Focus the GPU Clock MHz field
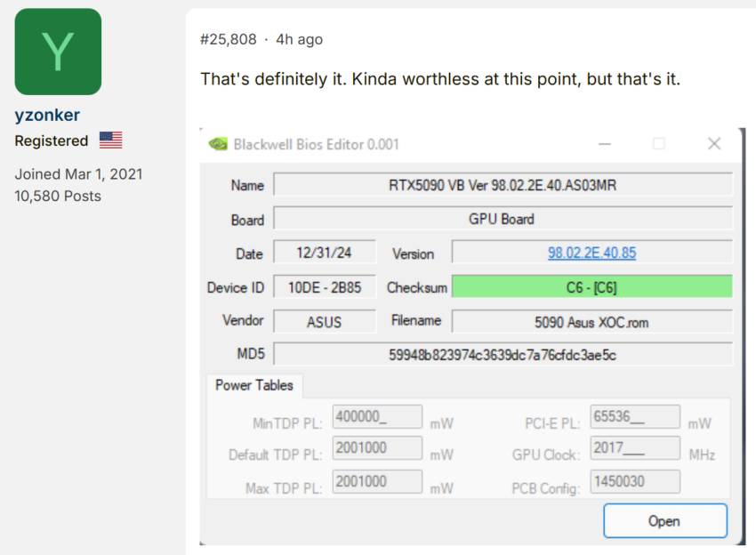Image resolution: width=756 pixels, height=555 pixels. tap(634, 448)
